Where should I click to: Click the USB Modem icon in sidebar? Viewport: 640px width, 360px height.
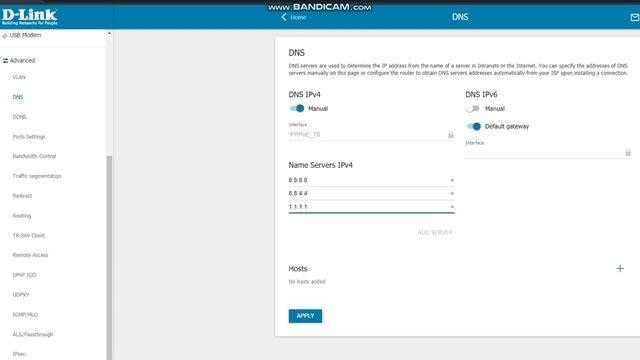[x=5, y=36]
